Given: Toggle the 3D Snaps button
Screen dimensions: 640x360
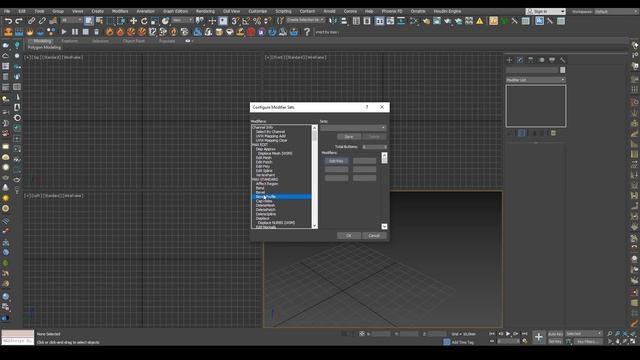Looking at the screenshot, I should point(235,20).
